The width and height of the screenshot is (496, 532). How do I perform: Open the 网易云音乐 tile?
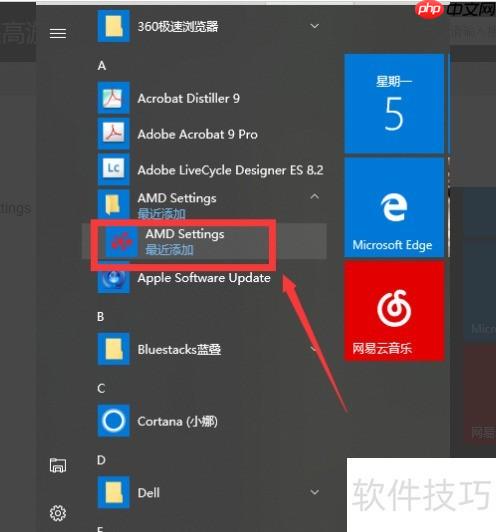394,311
